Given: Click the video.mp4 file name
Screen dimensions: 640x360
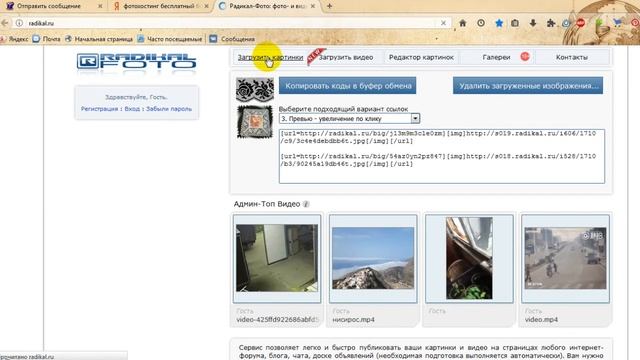Looking at the screenshot, I should [541, 320].
